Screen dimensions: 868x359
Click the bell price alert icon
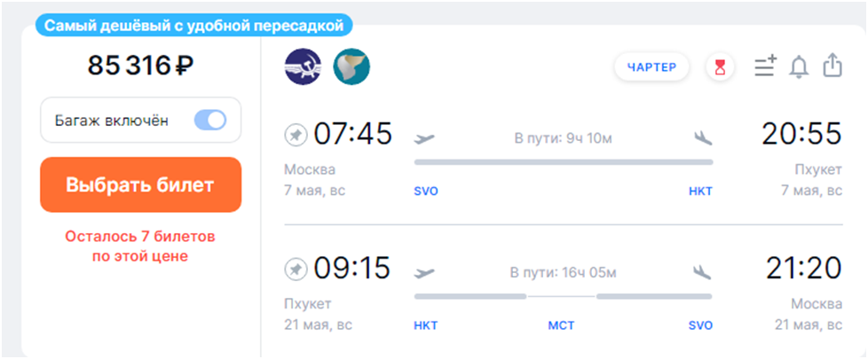799,66
